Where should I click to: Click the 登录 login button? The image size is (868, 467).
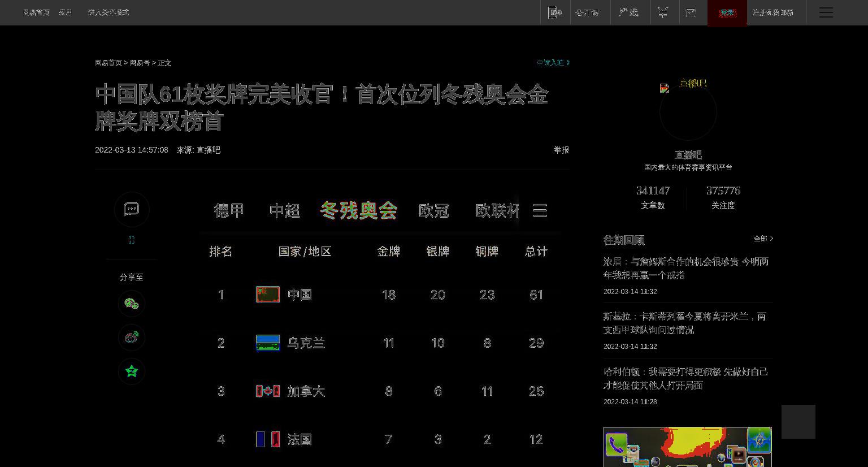727,12
